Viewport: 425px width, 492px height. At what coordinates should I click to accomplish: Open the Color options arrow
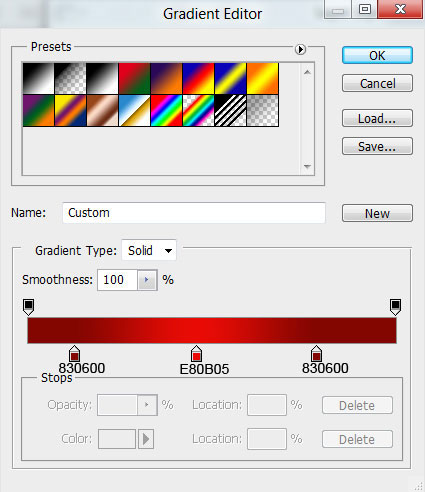tap(146, 439)
